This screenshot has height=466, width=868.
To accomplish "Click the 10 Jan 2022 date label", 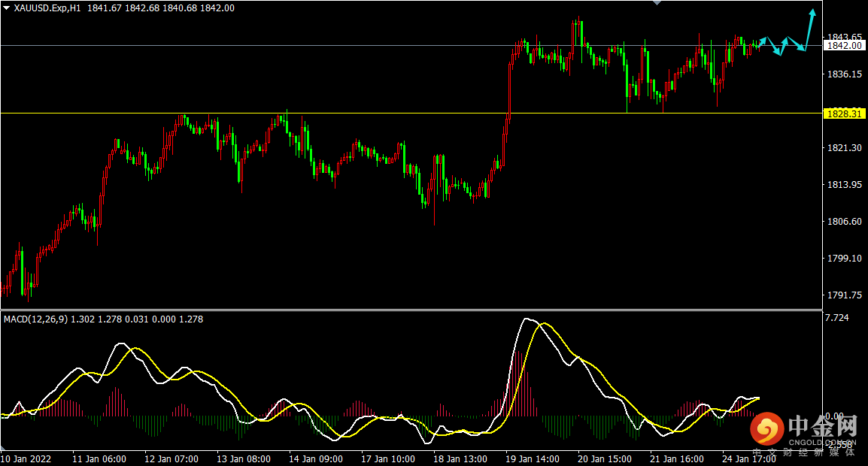I will pyautogui.click(x=26, y=458).
